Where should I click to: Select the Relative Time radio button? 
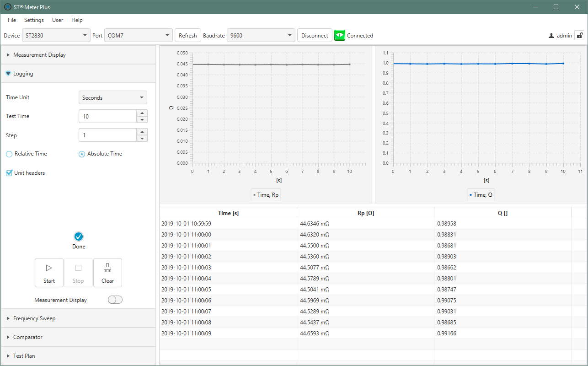click(9, 154)
